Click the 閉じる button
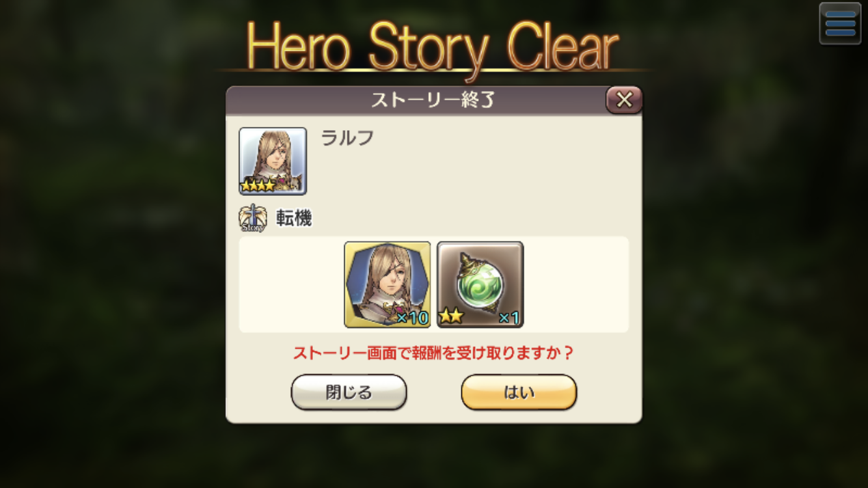The image size is (868, 488). [x=349, y=392]
